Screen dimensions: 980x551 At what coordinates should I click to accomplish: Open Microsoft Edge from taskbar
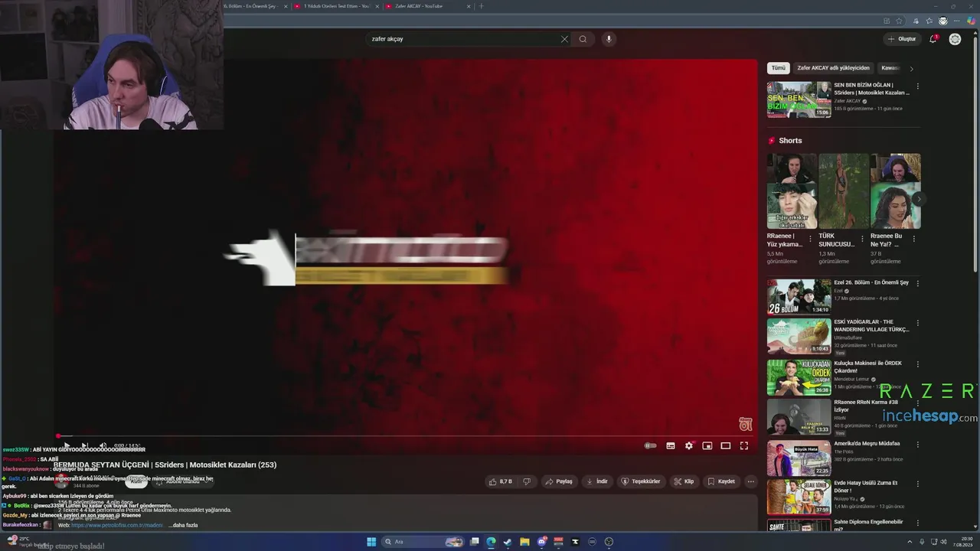coord(491,542)
